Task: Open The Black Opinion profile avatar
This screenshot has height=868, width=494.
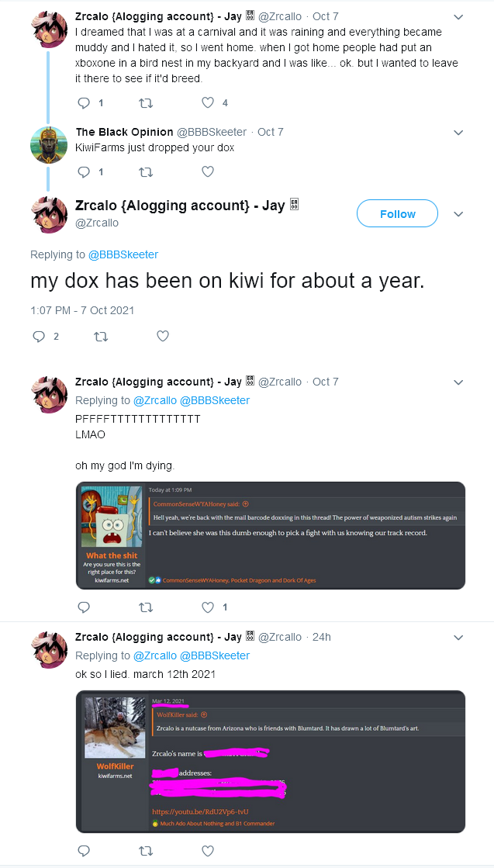Action: click(49, 145)
